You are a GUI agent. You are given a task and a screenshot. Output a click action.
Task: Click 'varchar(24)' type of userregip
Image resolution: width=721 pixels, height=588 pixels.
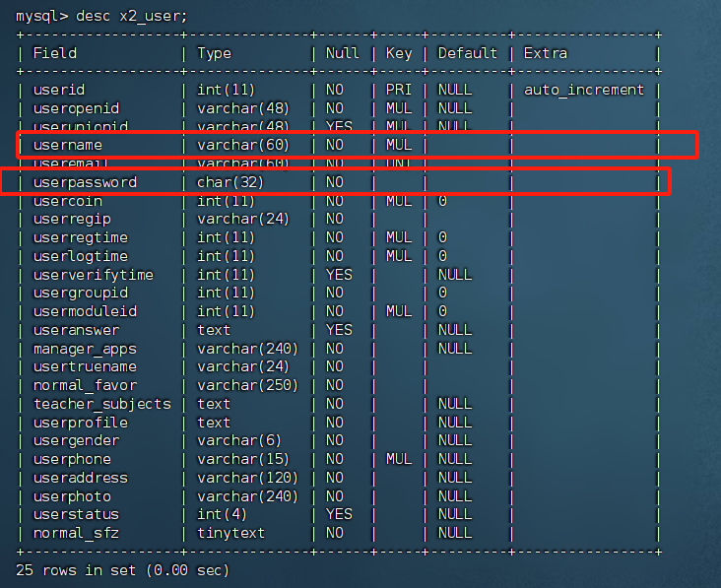click(242, 220)
